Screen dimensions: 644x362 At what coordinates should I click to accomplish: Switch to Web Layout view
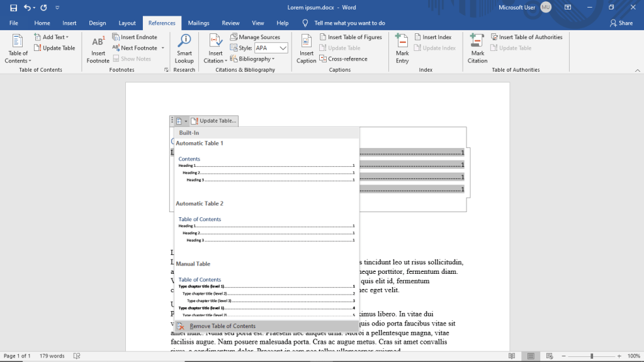coord(550,356)
